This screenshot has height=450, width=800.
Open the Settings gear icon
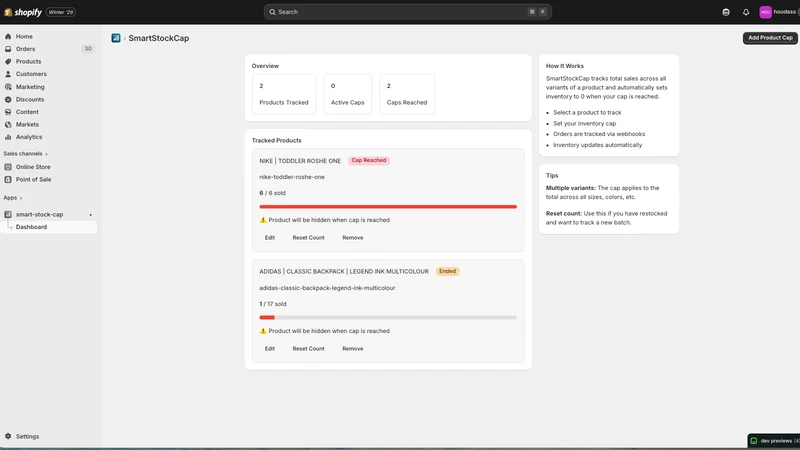8,437
